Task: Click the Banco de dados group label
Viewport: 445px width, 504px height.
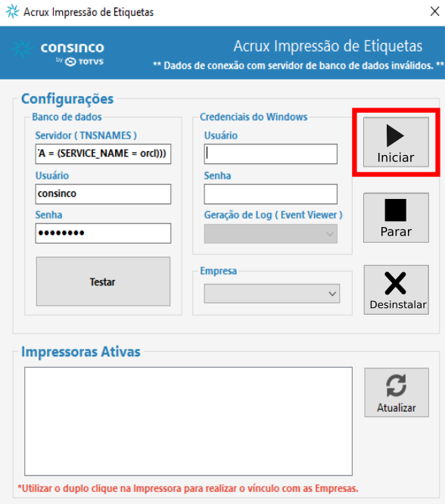Action: pos(67,117)
